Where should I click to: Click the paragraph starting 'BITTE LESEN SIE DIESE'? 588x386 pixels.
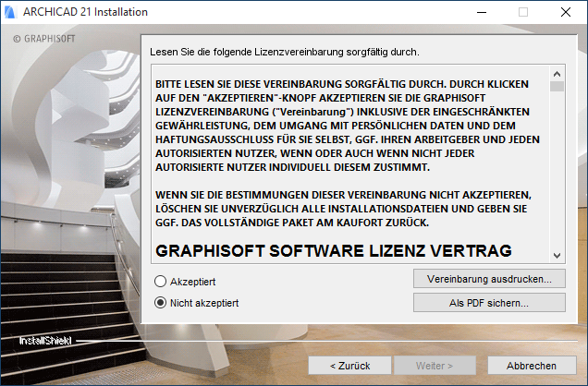point(348,126)
